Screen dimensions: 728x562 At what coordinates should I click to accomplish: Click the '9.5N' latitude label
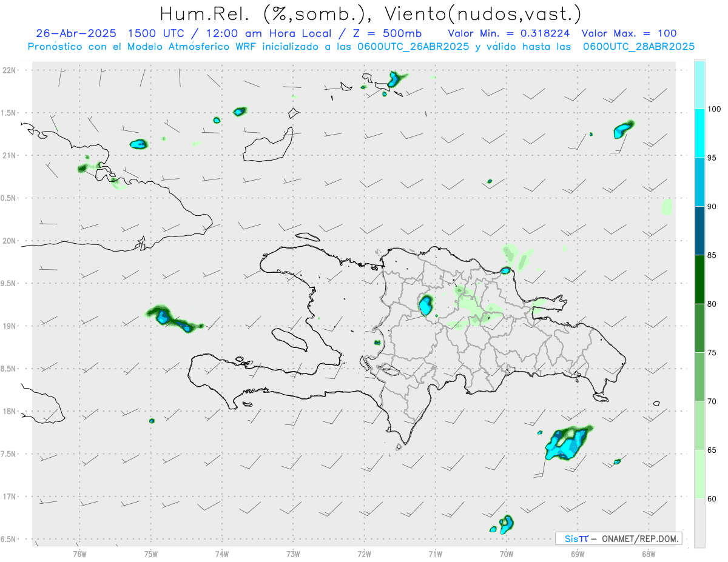click(x=9, y=283)
